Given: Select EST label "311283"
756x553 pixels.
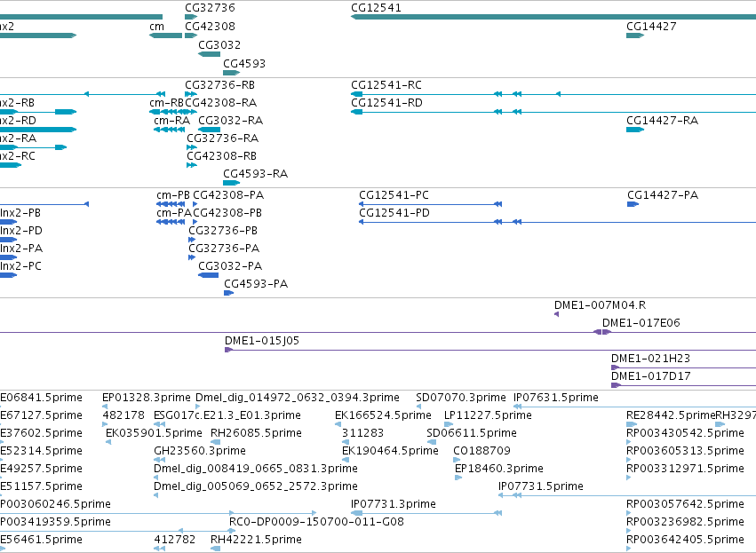Looking at the screenshot, I should [362, 433].
